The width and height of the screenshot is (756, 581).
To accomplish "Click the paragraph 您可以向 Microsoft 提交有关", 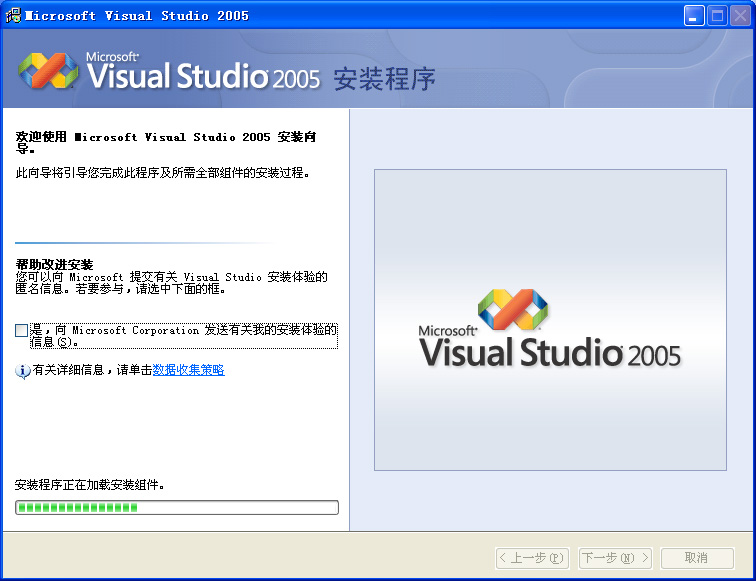I will (171, 283).
